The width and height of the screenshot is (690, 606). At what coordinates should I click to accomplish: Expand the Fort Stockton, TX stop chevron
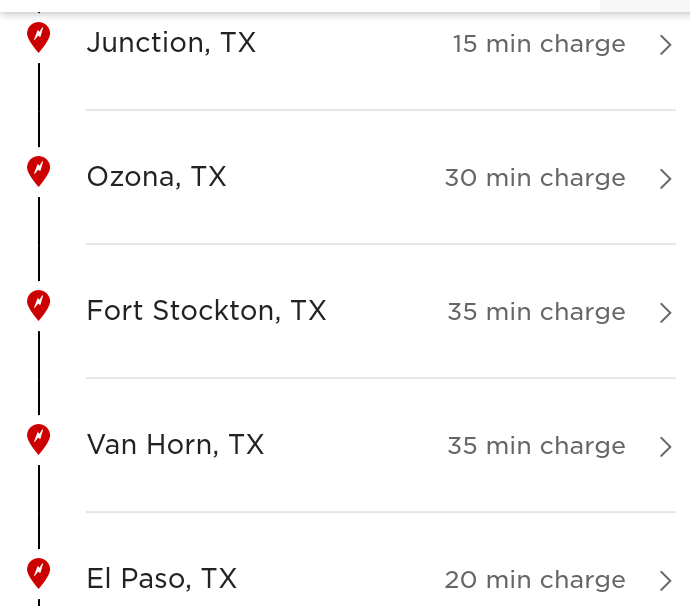point(666,312)
